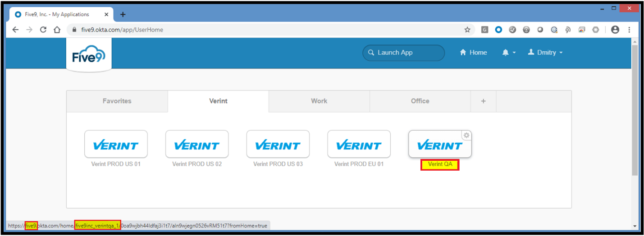The height and width of the screenshot is (236, 644).
Task: Open settings gear on Verint QA tile
Action: click(466, 135)
